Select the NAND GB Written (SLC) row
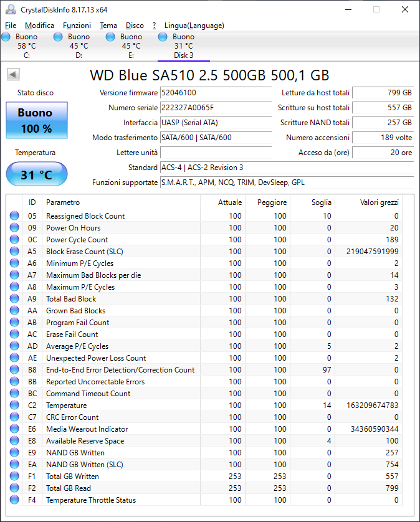 pyautogui.click(x=204, y=465)
